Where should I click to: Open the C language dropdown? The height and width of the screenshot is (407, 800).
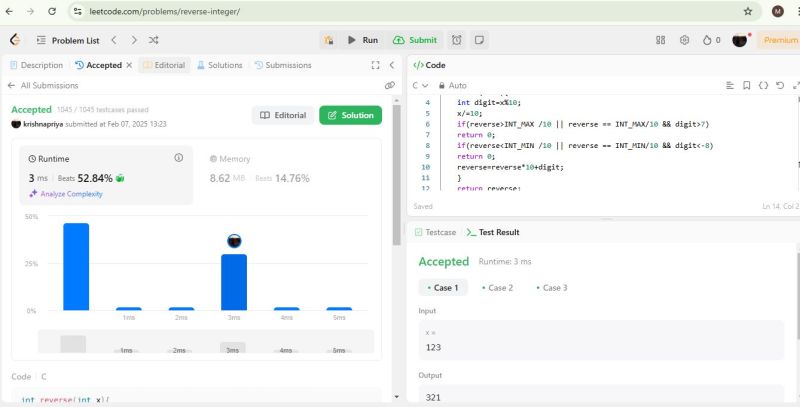click(420, 85)
